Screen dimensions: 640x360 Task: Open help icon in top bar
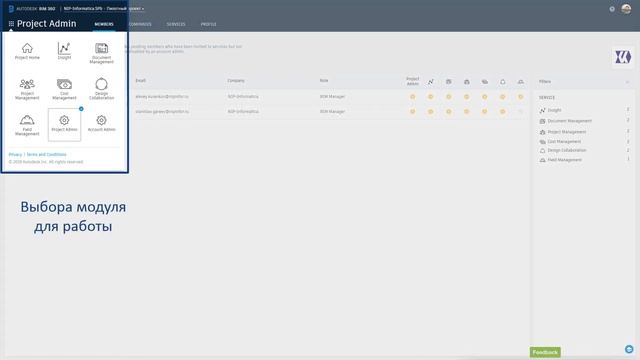612,9
